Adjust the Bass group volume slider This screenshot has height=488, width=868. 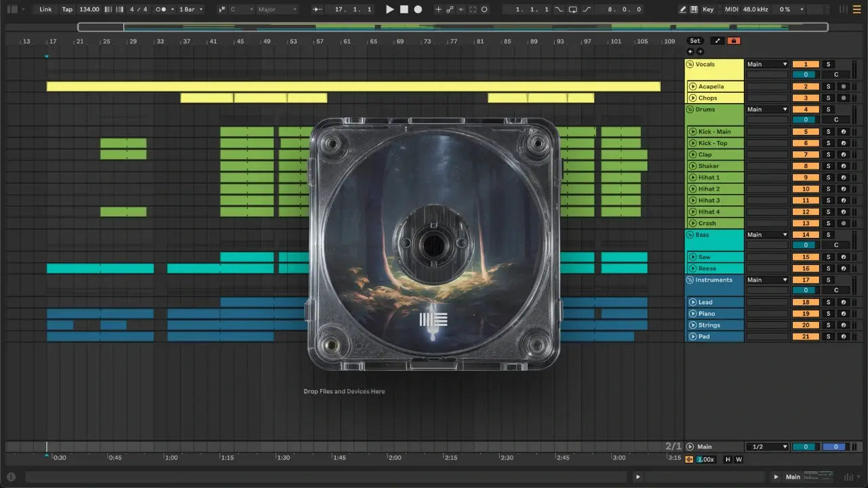pos(805,245)
